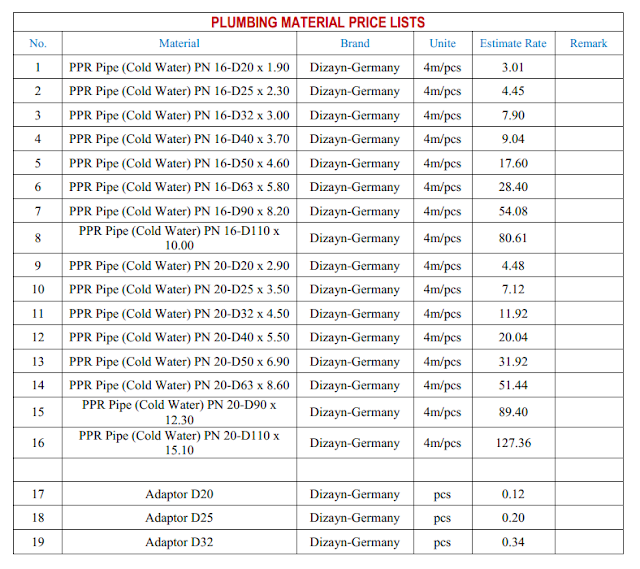
Task: Click the Adaptor D20 material cell
Action: (x=179, y=494)
